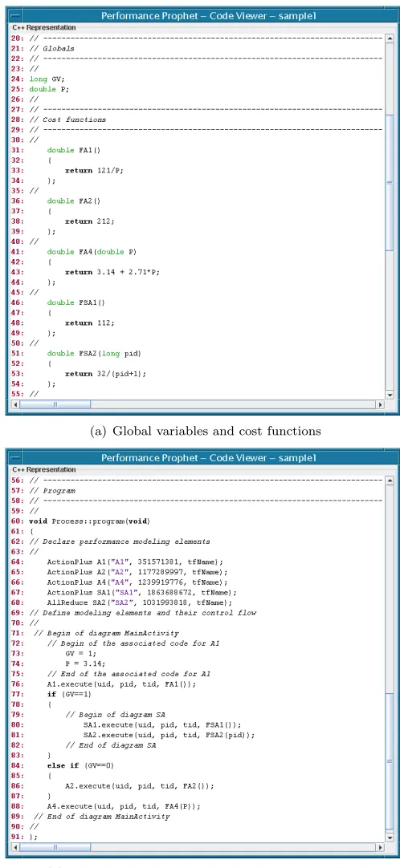Click line 25 'double P;'

[49, 89]
